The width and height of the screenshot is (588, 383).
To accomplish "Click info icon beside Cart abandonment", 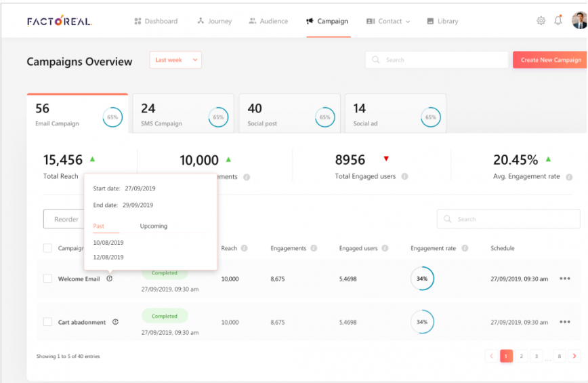I will click(x=115, y=322).
